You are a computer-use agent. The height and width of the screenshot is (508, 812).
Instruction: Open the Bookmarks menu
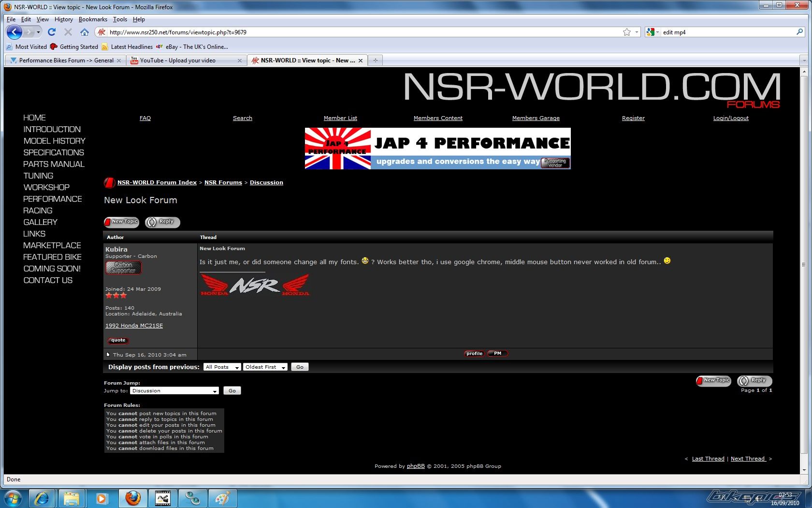click(93, 19)
